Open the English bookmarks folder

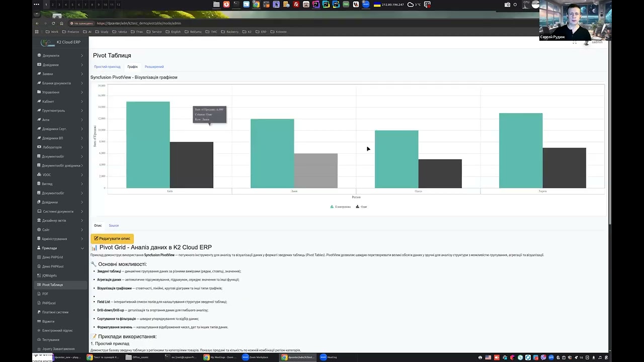(x=173, y=32)
